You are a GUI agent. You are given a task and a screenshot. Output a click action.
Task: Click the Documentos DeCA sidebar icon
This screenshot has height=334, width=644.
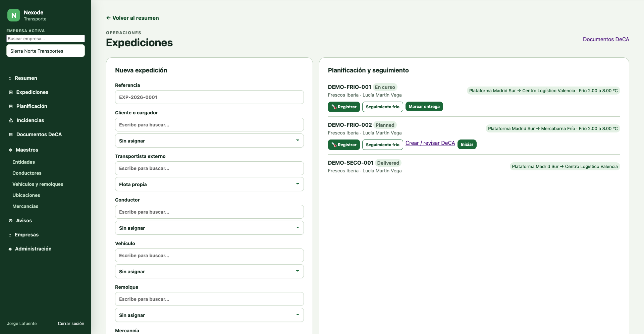pos(11,134)
